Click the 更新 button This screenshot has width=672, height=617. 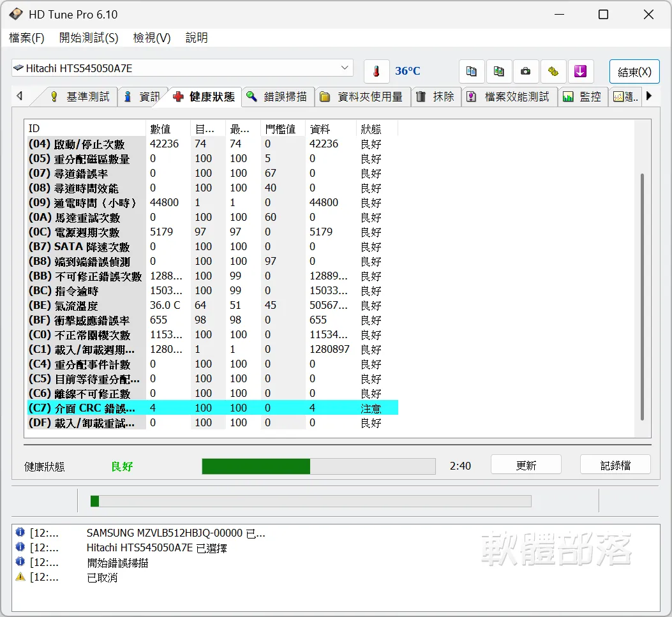(526, 465)
